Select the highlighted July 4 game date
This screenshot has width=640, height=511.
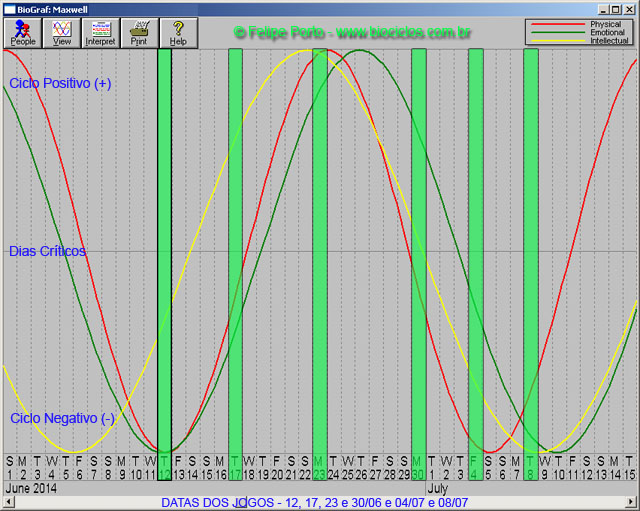point(476,264)
